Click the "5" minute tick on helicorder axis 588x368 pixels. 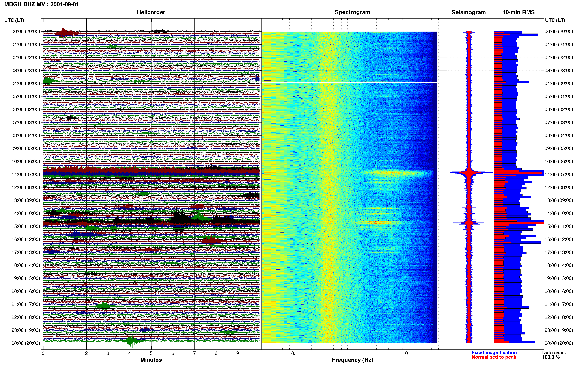click(x=151, y=353)
